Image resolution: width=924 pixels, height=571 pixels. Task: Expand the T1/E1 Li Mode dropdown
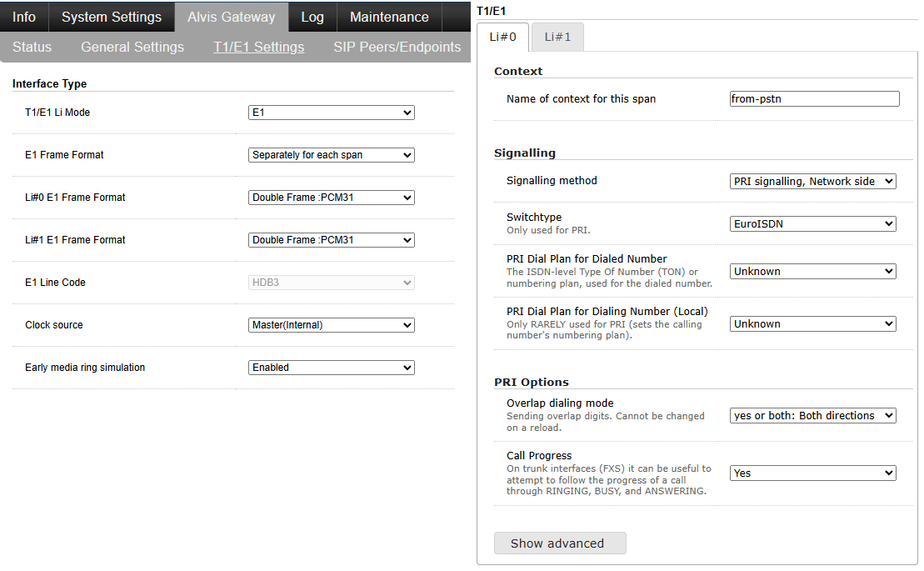332,113
